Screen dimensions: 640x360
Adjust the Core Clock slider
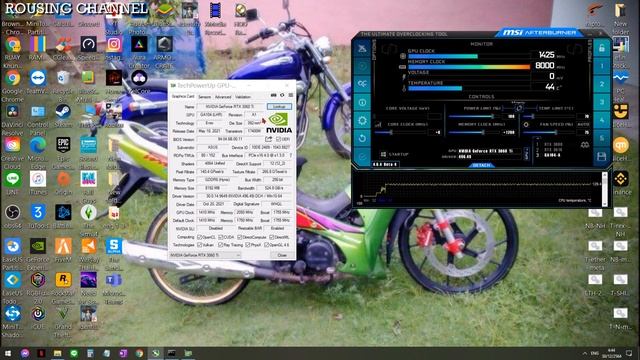[401, 132]
